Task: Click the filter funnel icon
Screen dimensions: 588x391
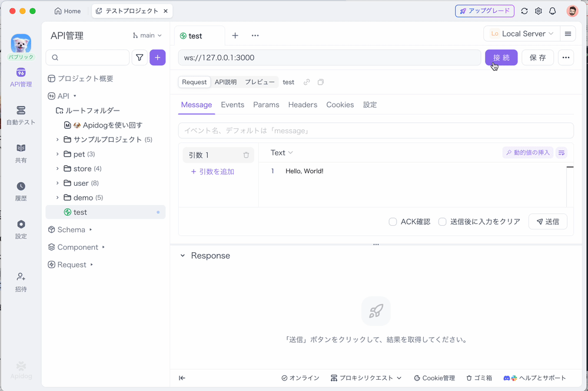Action: click(x=139, y=57)
